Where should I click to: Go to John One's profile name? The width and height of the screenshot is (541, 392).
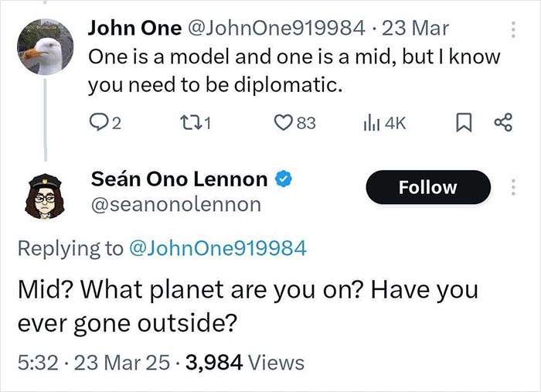(132, 29)
